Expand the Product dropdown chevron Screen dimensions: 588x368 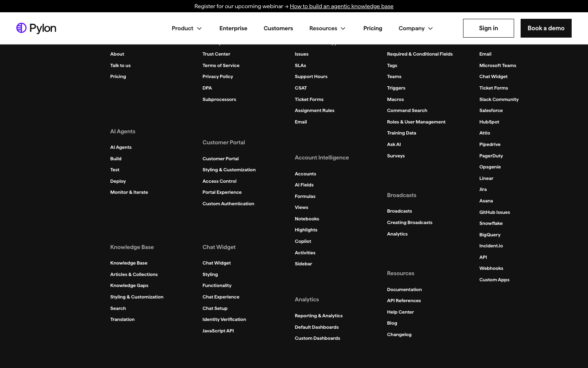point(199,29)
